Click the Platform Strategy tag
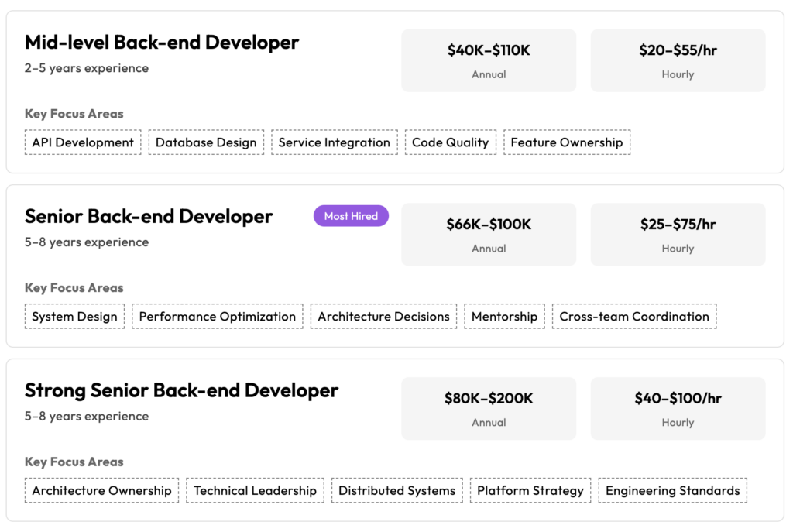This screenshot has height=532, width=793. 530,490
